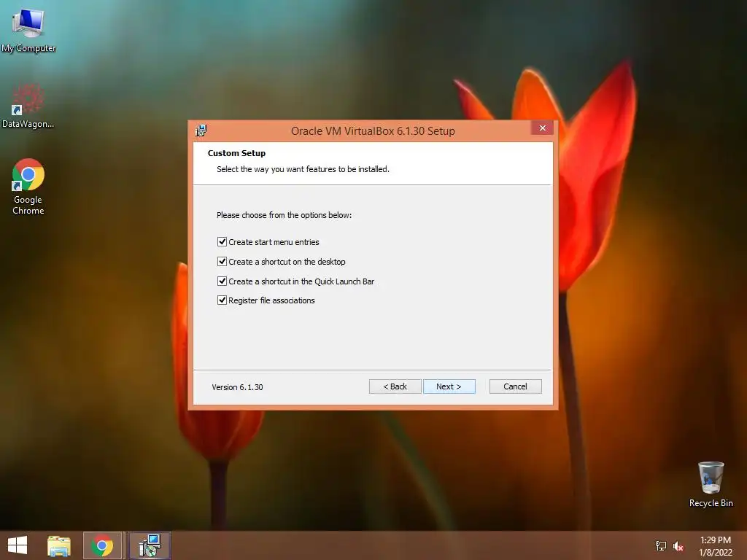Select the DataWagon desktop shortcut

click(28, 106)
